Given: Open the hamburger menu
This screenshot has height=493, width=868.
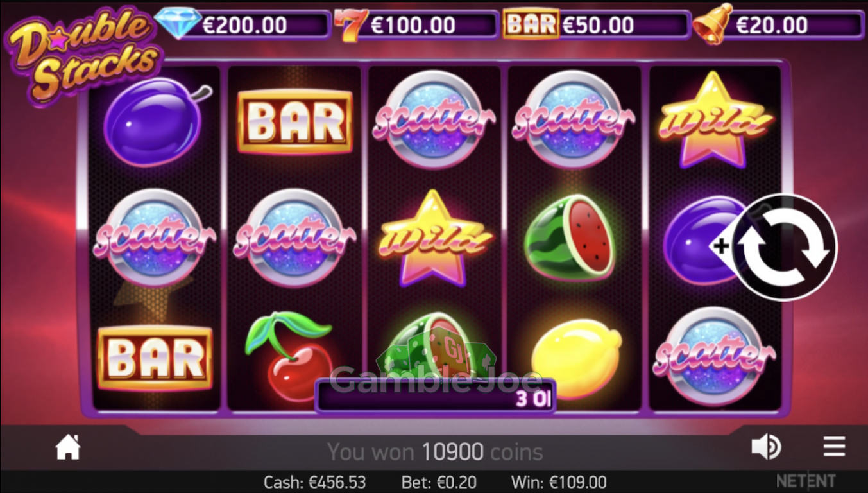Looking at the screenshot, I should [834, 446].
